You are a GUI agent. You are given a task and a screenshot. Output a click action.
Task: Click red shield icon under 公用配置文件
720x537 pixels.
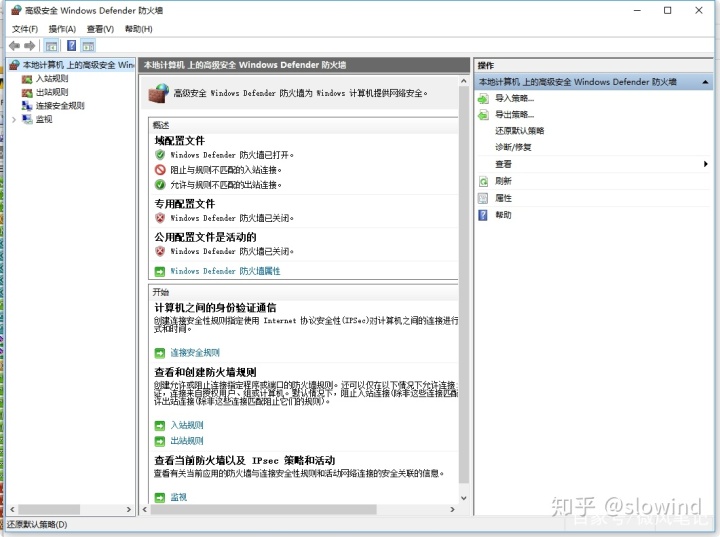pos(160,251)
